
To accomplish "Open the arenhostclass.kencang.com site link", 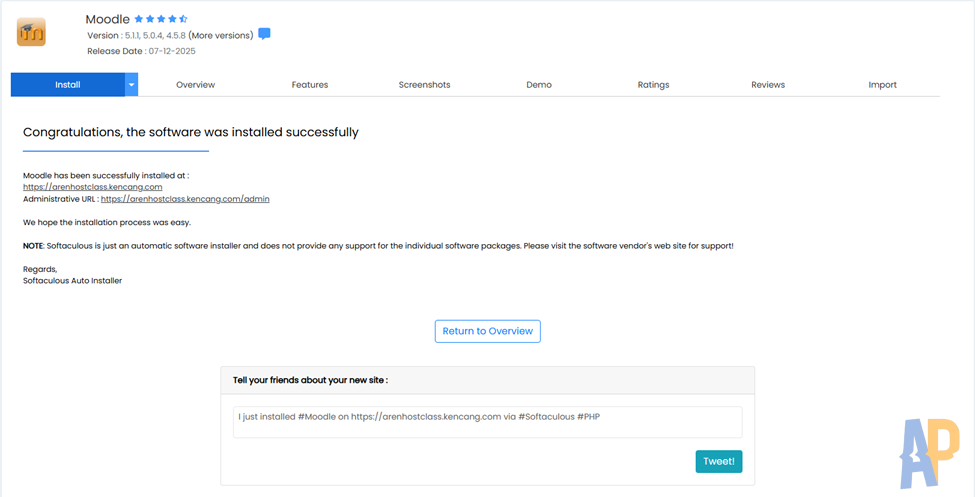I will click(92, 187).
